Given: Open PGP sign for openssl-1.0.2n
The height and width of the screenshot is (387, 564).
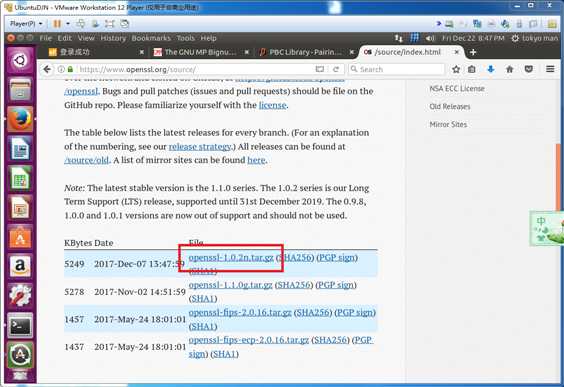Looking at the screenshot, I should tap(337, 258).
